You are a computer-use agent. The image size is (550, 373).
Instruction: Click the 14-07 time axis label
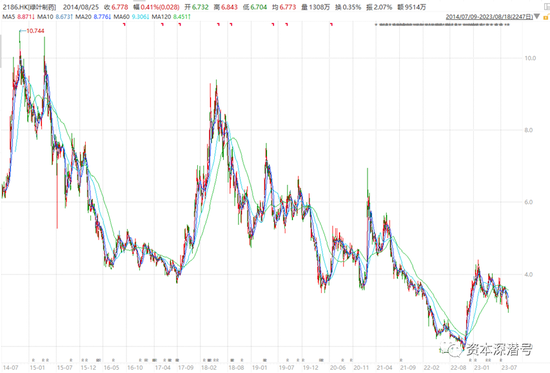[10, 367]
